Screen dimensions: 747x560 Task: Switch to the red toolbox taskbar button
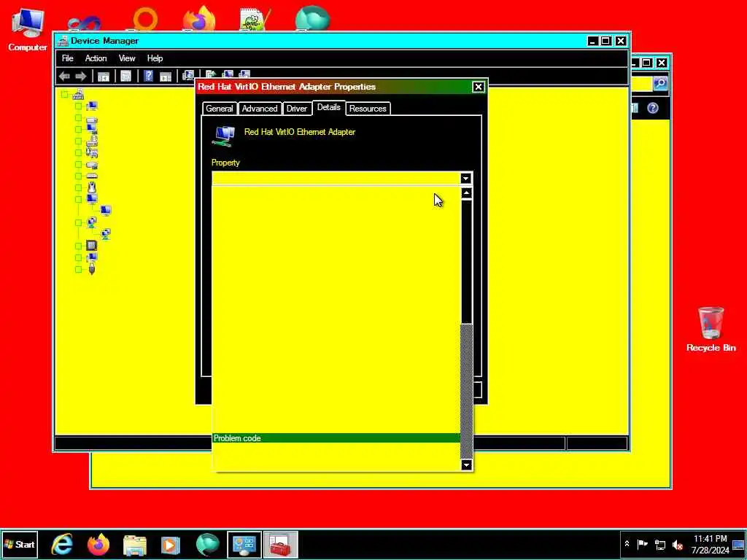click(x=281, y=545)
